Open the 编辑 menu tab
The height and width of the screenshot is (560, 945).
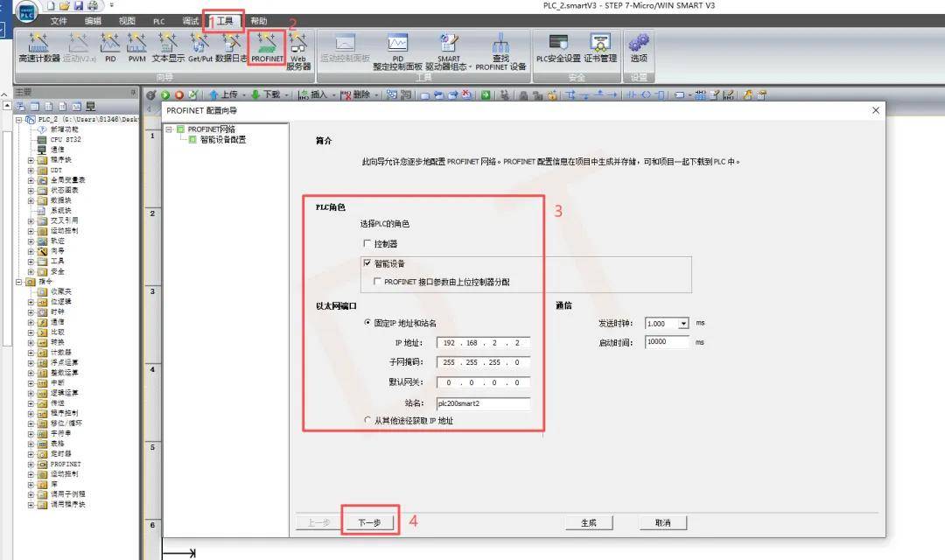pos(93,21)
